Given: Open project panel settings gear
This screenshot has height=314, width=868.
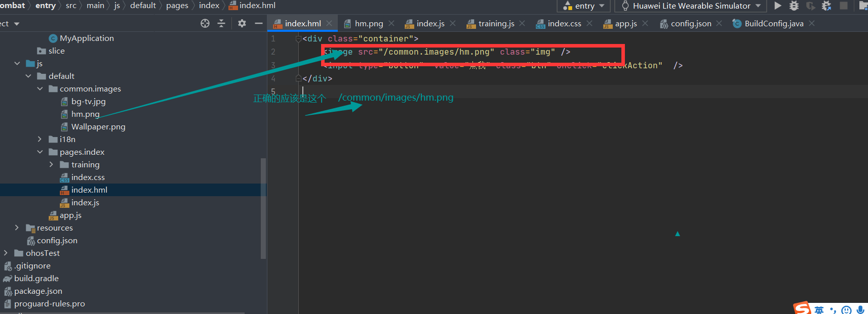Looking at the screenshot, I should click(242, 23).
